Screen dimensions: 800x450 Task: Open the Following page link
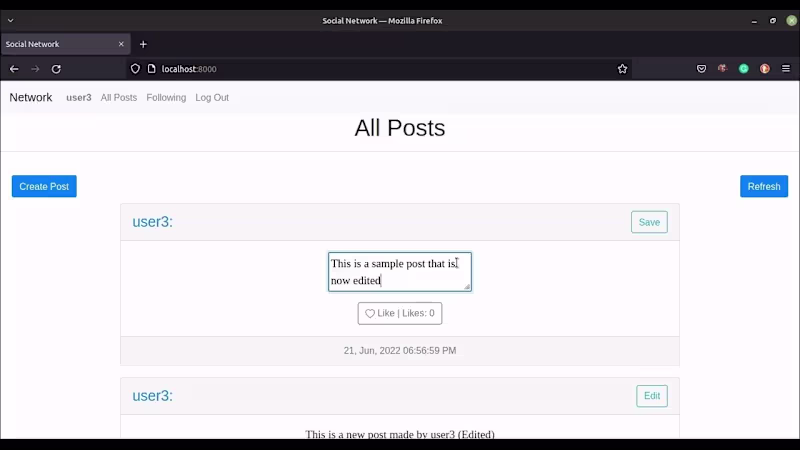[166, 97]
